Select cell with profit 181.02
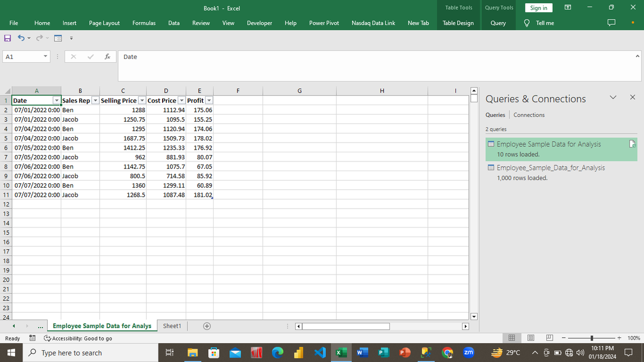644x362 pixels. (x=200, y=195)
